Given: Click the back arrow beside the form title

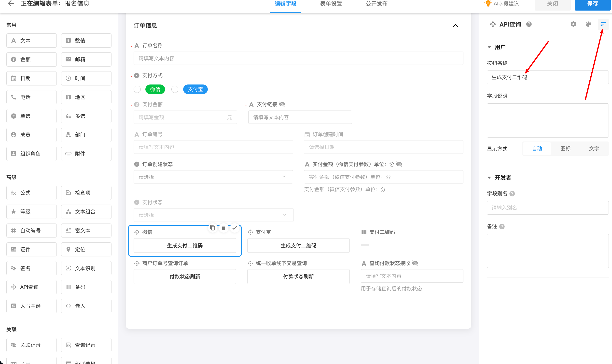Looking at the screenshot, I should click(11, 3).
